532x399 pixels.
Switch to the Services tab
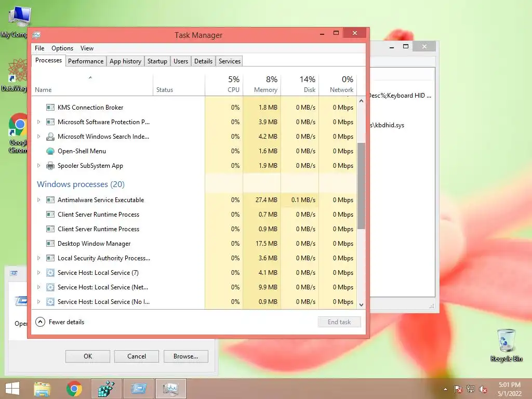229,61
